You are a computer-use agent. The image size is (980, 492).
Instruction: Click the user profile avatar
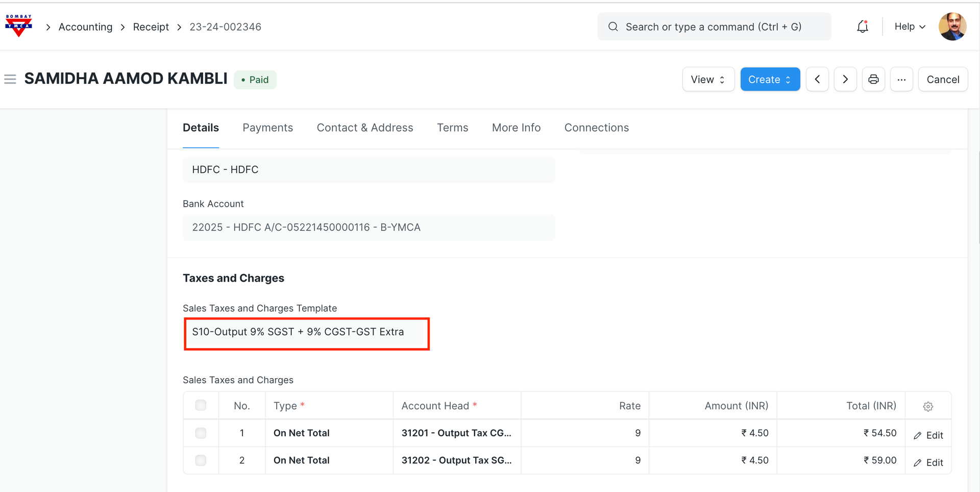pos(952,27)
